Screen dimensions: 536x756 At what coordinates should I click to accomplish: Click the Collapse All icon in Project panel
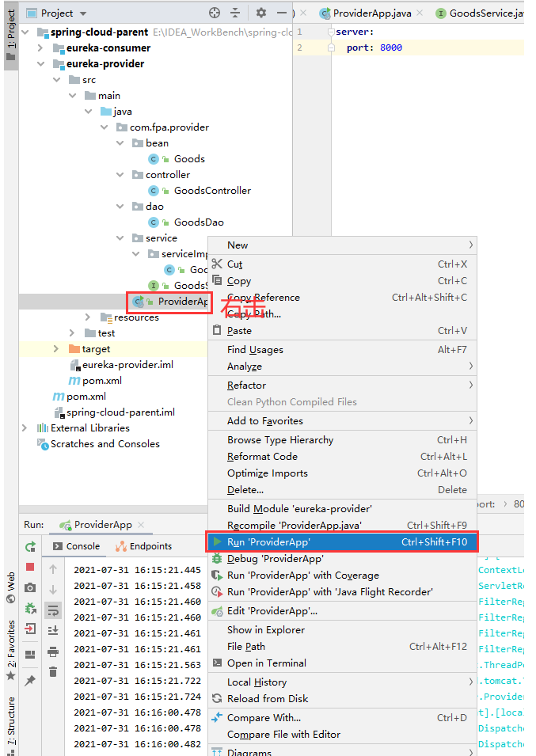pyautogui.click(x=234, y=13)
